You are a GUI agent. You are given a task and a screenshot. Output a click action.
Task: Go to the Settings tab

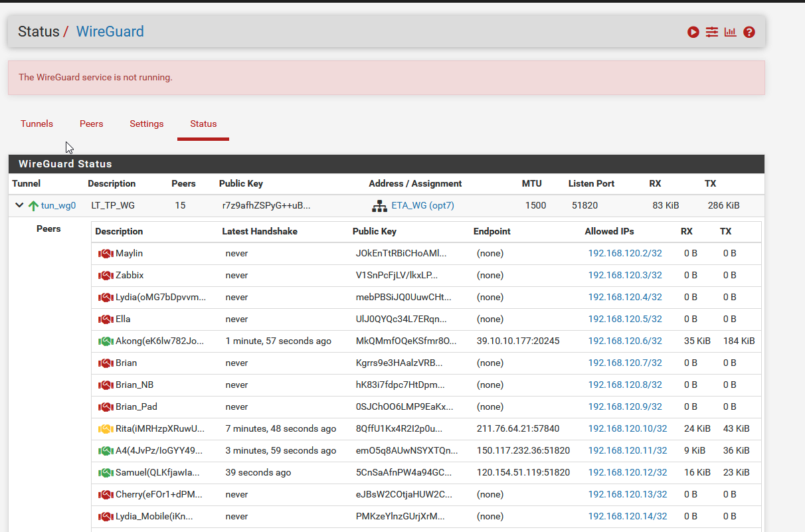(147, 124)
